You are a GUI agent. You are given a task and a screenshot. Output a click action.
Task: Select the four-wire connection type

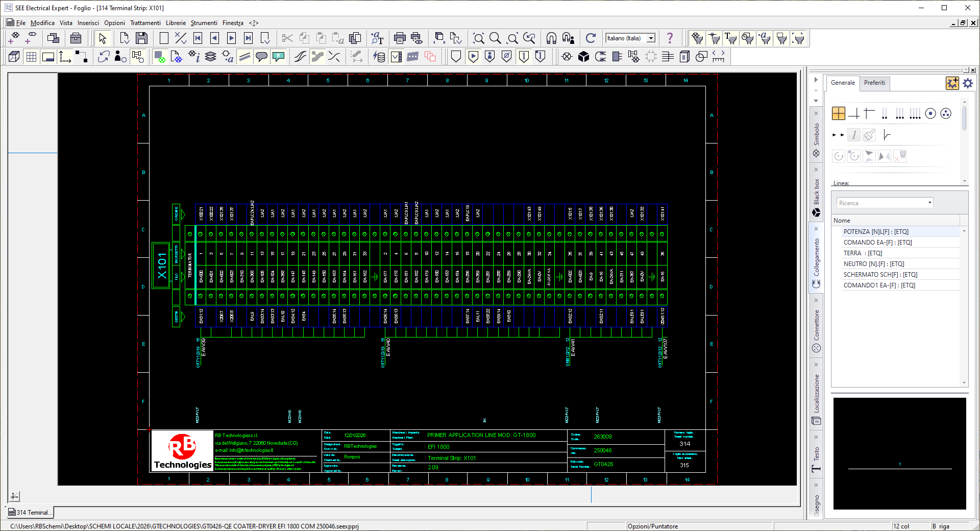click(x=915, y=113)
